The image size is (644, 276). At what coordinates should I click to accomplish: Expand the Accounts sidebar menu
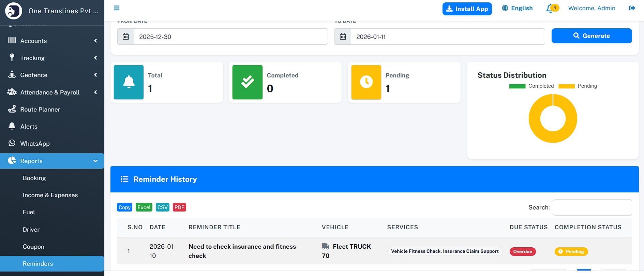pyautogui.click(x=52, y=41)
